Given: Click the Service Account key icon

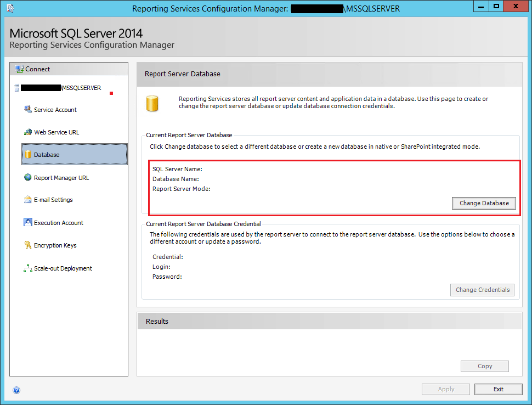Looking at the screenshot, I should point(28,110).
